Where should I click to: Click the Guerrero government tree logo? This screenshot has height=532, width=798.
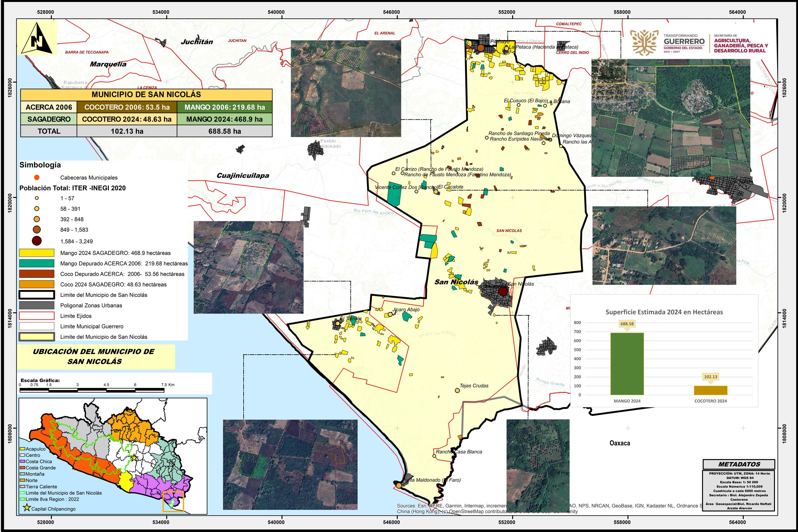644,42
